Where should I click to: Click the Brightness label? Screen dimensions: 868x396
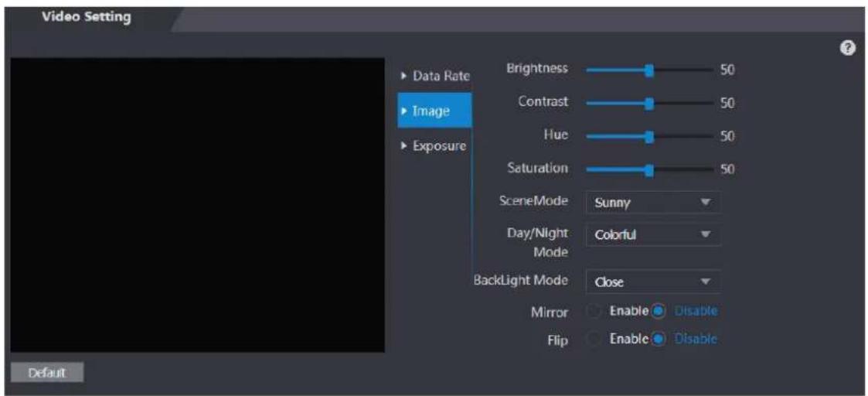tap(537, 69)
